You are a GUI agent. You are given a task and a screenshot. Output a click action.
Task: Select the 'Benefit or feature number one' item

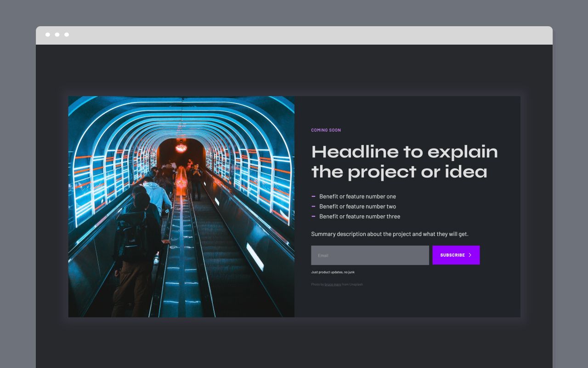(x=357, y=196)
